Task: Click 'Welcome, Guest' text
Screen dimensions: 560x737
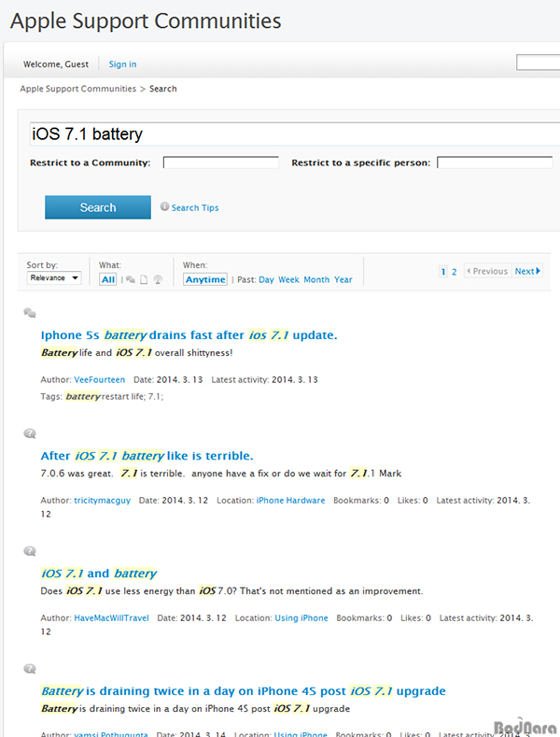Action: [x=56, y=64]
